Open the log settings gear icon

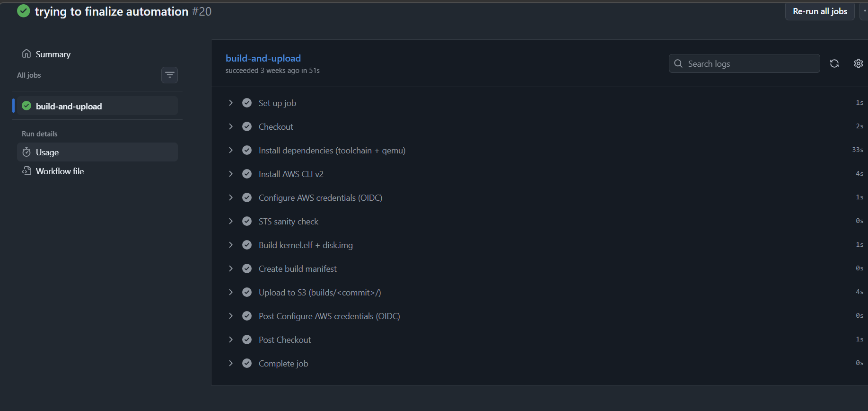[x=859, y=63]
